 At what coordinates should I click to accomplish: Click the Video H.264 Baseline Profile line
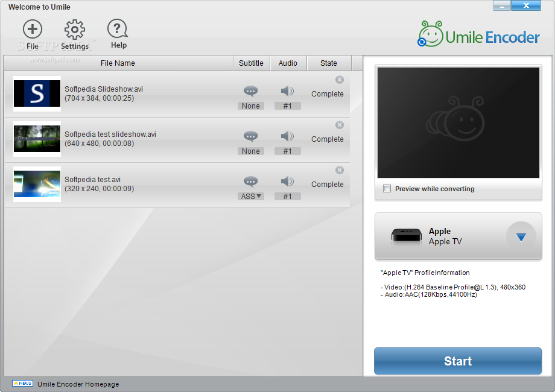click(453, 287)
